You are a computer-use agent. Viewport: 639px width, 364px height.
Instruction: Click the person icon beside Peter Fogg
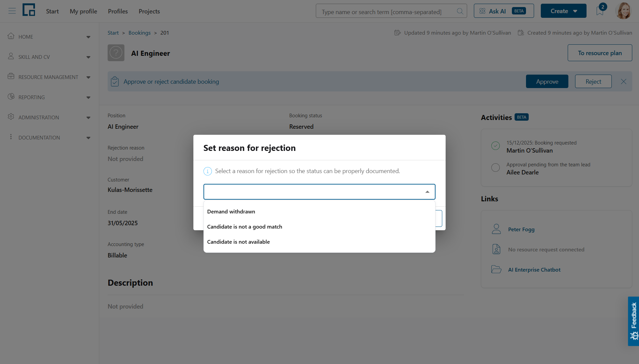[496, 229]
